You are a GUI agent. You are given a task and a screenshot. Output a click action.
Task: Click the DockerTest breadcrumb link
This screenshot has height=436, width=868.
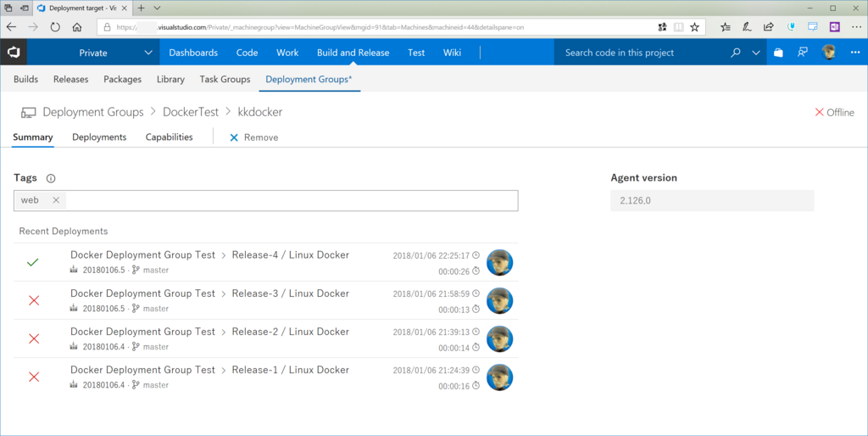[x=191, y=112]
